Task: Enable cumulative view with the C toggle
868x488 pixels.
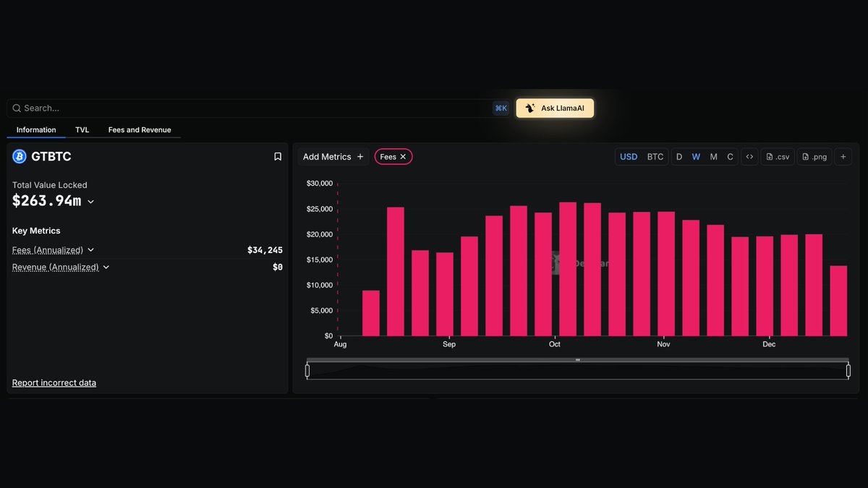Action: tap(730, 156)
